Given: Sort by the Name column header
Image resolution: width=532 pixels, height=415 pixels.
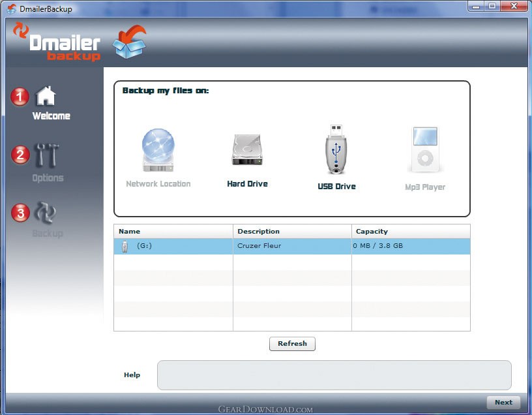Looking at the screenshot, I should pos(173,231).
